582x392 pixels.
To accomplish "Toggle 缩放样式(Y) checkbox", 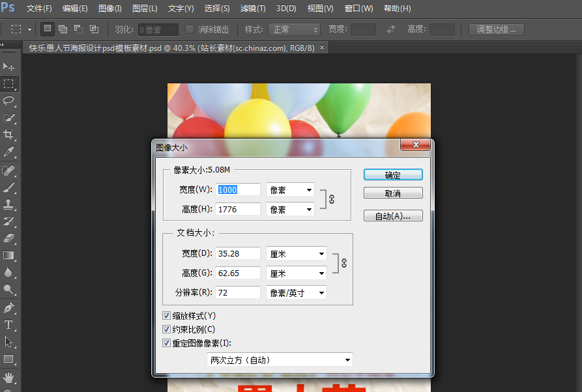I will (x=167, y=316).
